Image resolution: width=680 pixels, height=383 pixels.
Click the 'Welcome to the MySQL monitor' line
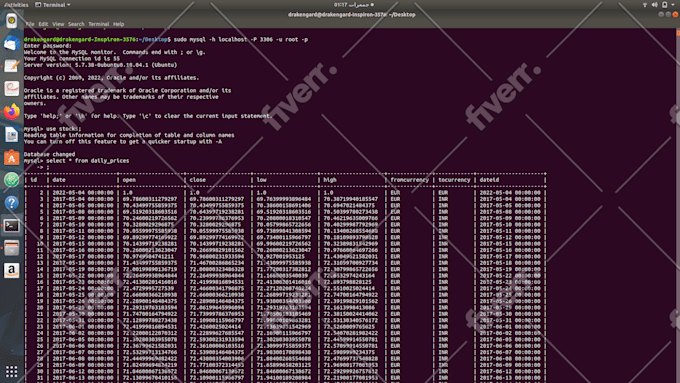coord(114,52)
